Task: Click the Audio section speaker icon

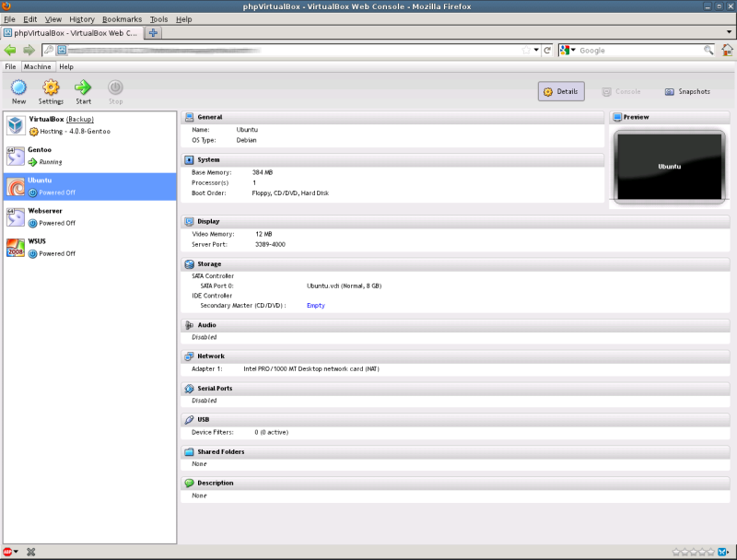Action: (x=189, y=325)
